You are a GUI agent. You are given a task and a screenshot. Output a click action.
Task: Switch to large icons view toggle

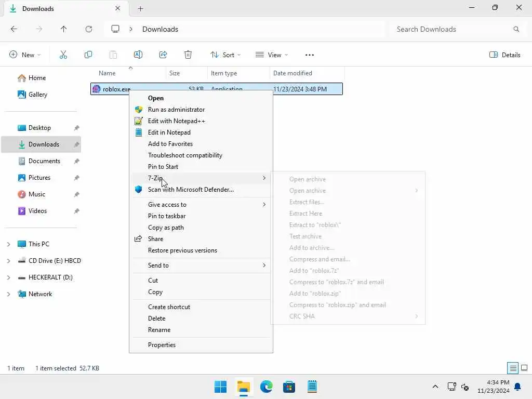(x=524, y=368)
